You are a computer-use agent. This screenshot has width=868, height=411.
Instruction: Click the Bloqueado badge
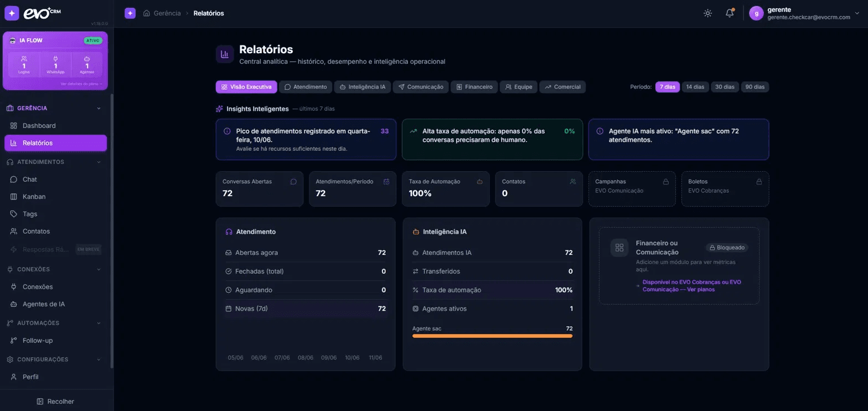727,248
